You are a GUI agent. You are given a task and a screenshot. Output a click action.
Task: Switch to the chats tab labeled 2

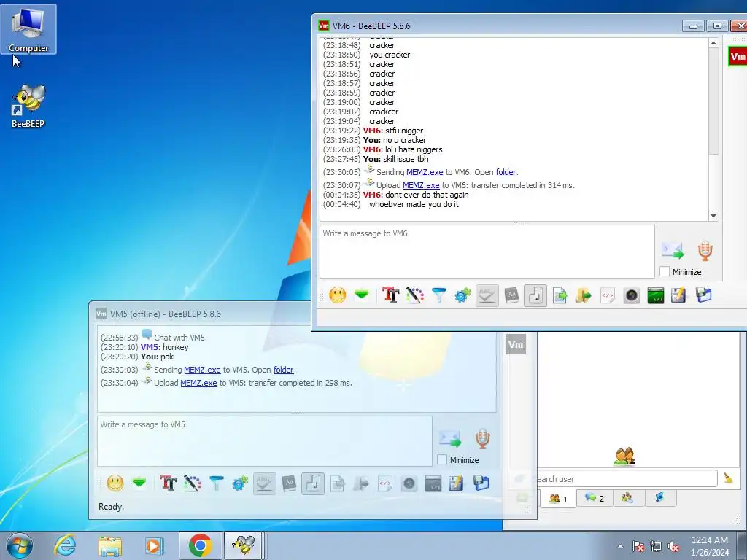(x=595, y=498)
